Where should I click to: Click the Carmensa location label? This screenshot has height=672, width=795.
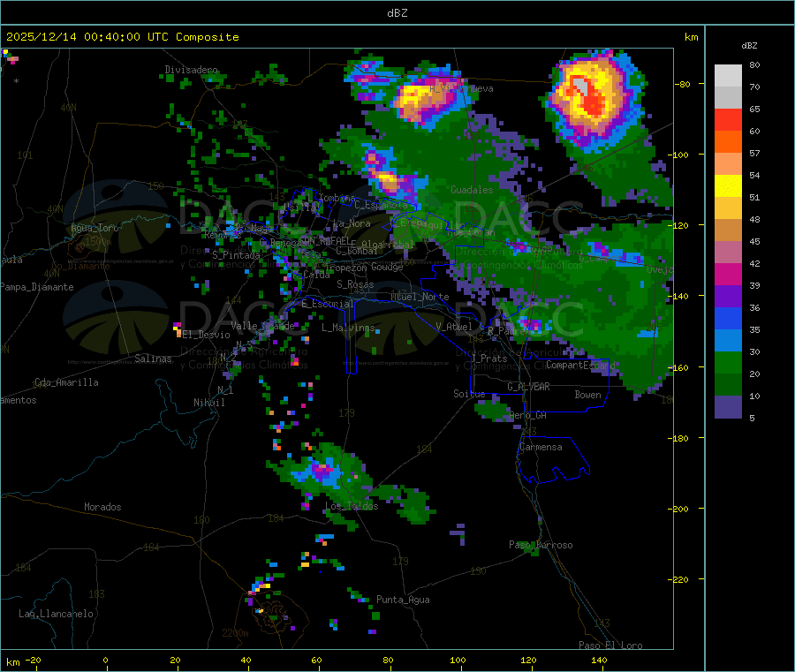(541, 447)
